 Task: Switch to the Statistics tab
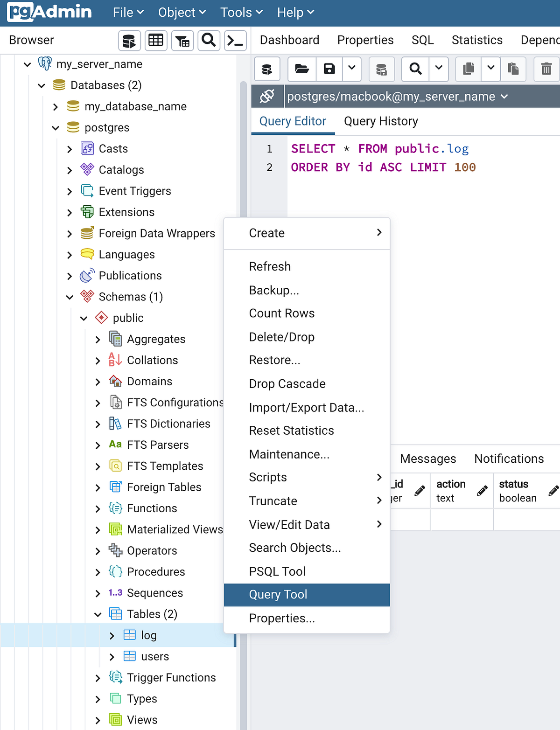click(477, 40)
